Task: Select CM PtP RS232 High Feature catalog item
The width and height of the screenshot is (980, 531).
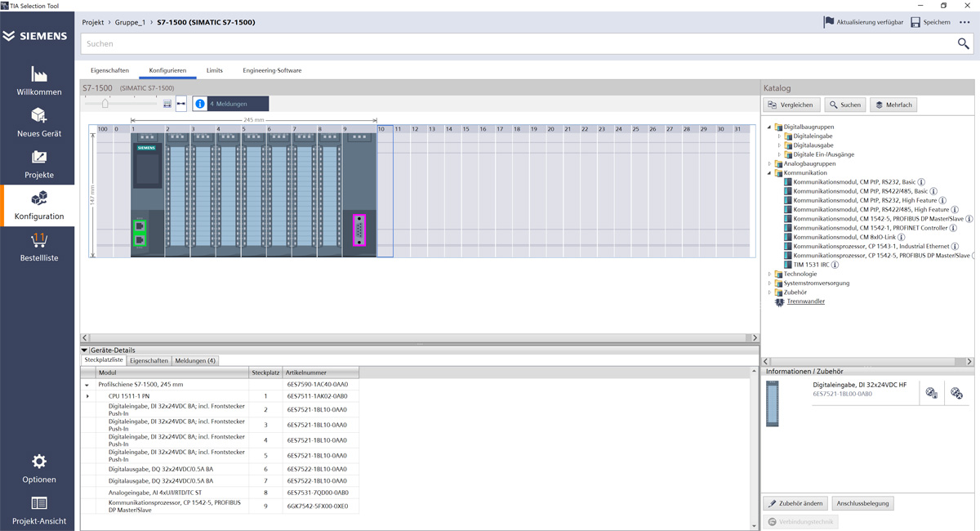Action: (x=865, y=200)
